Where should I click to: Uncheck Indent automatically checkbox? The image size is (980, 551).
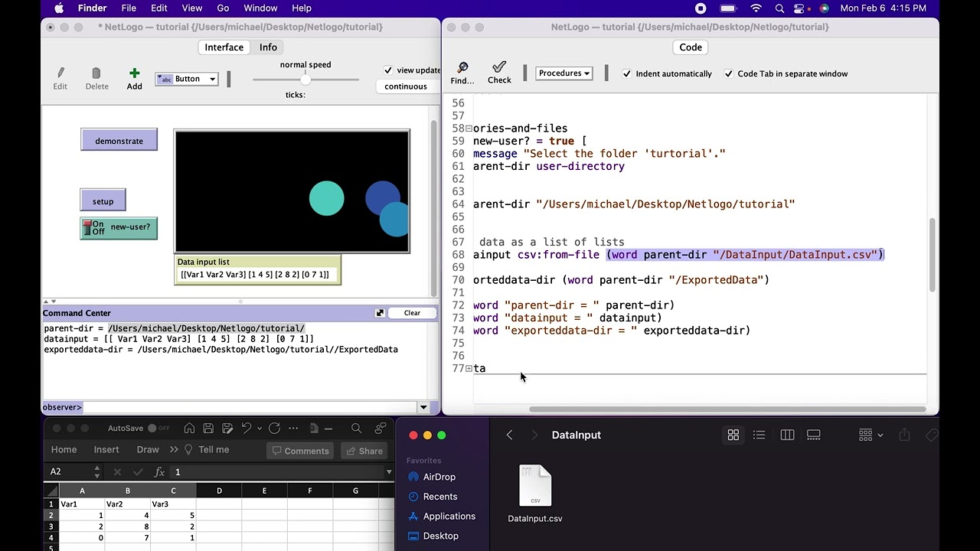627,74
